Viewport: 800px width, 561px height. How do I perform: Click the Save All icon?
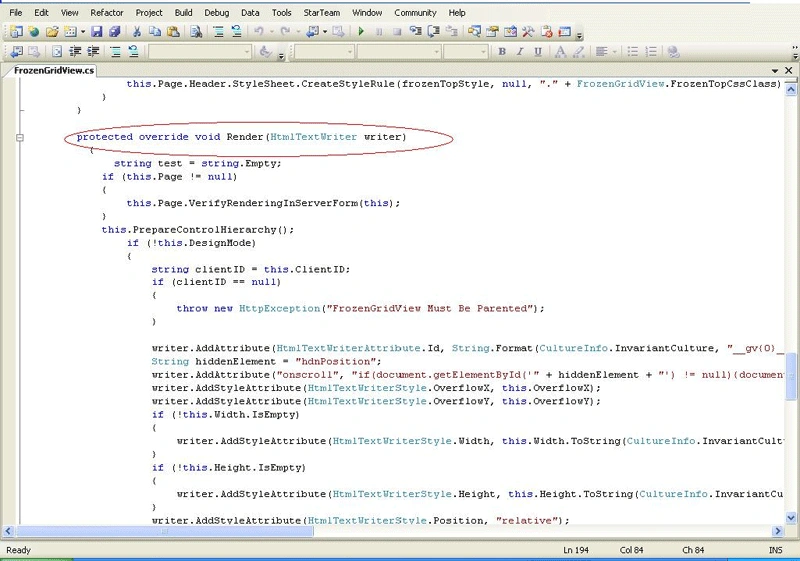(114, 32)
